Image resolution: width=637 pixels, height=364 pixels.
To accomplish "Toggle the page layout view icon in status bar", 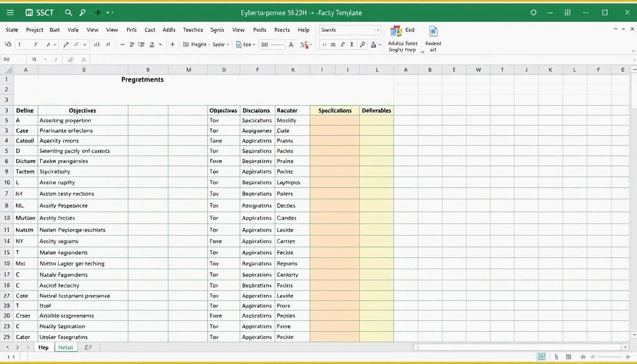I will [556, 357].
